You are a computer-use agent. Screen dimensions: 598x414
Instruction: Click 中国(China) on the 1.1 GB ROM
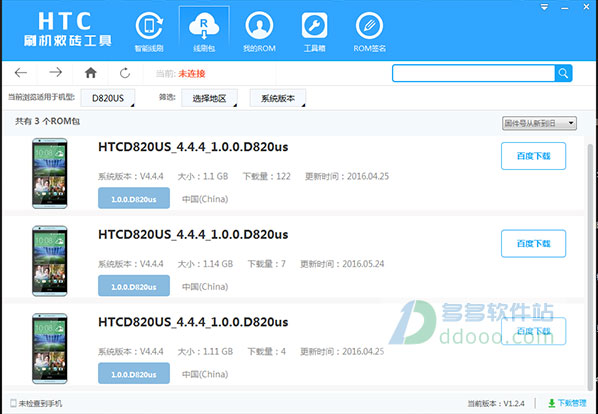pos(205,199)
